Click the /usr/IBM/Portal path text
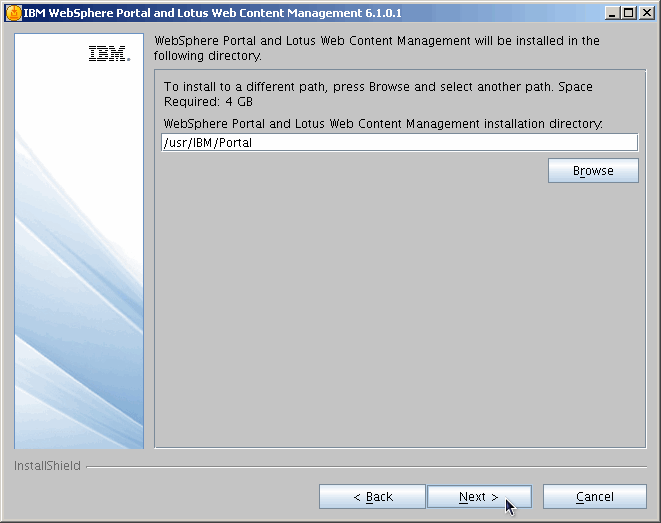 point(208,143)
